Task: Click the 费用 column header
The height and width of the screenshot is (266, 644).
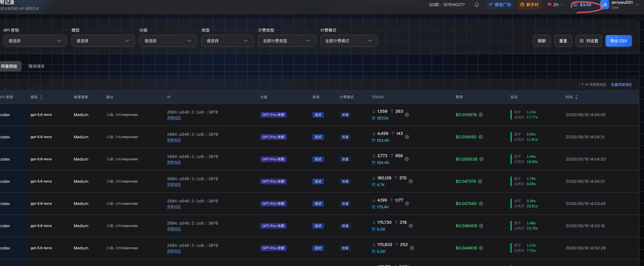Action: point(459,97)
